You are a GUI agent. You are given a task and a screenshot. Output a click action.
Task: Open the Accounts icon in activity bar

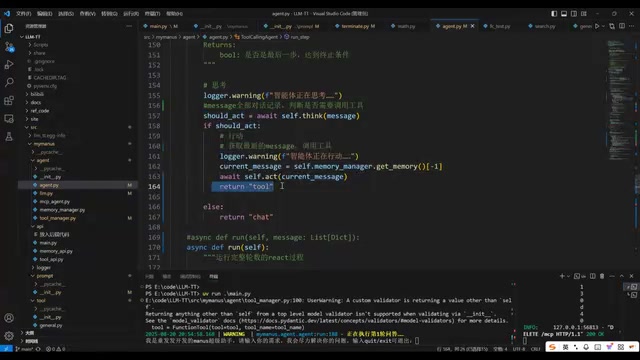tap(9, 318)
